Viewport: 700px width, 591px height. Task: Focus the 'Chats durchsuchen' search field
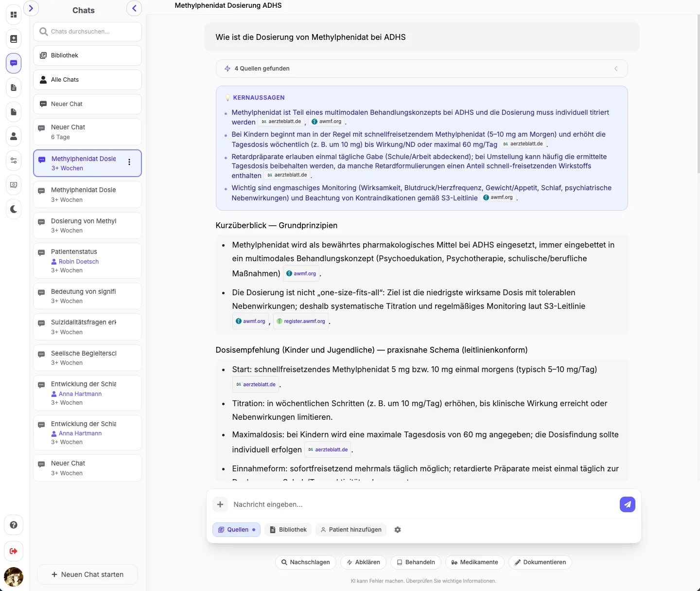point(87,32)
